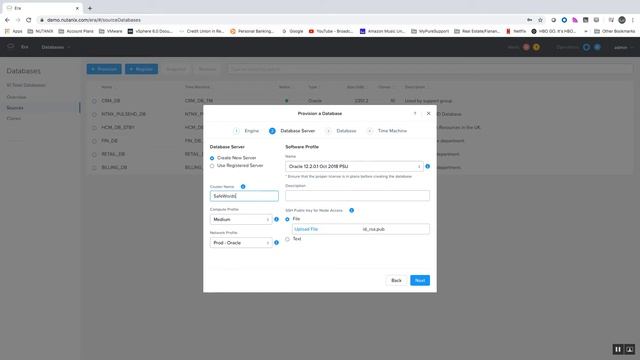640x360 pixels.
Task: Click the database search field behind dialog
Action: [x=430, y=69]
